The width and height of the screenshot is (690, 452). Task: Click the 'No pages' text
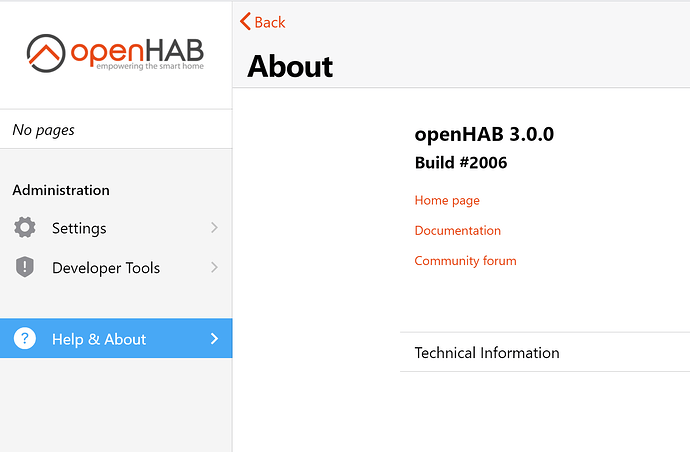[44, 130]
